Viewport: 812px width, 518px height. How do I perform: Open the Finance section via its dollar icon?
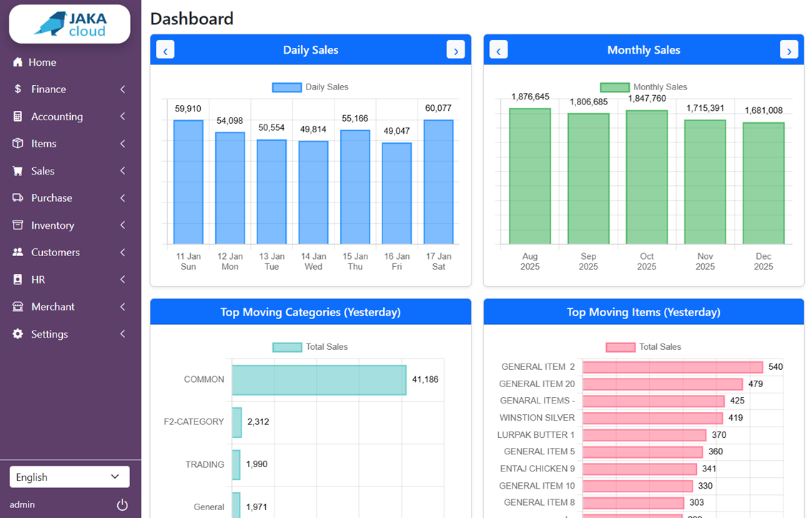(x=17, y=89)
